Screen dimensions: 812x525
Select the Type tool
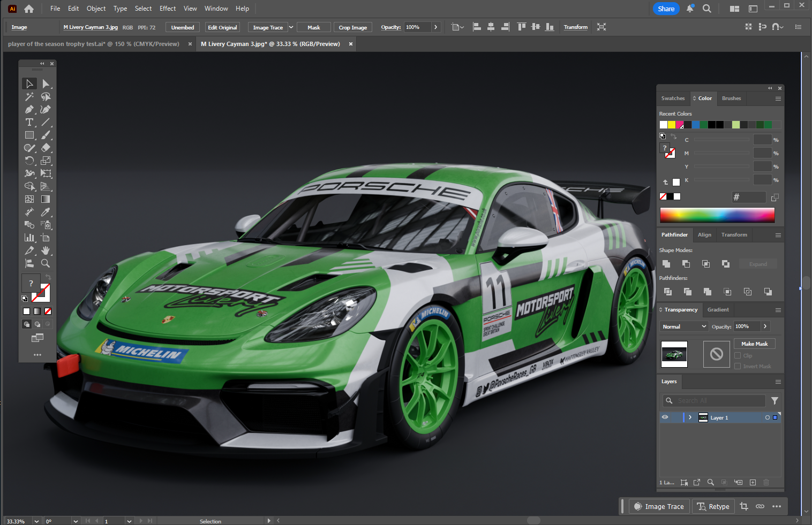29,123
